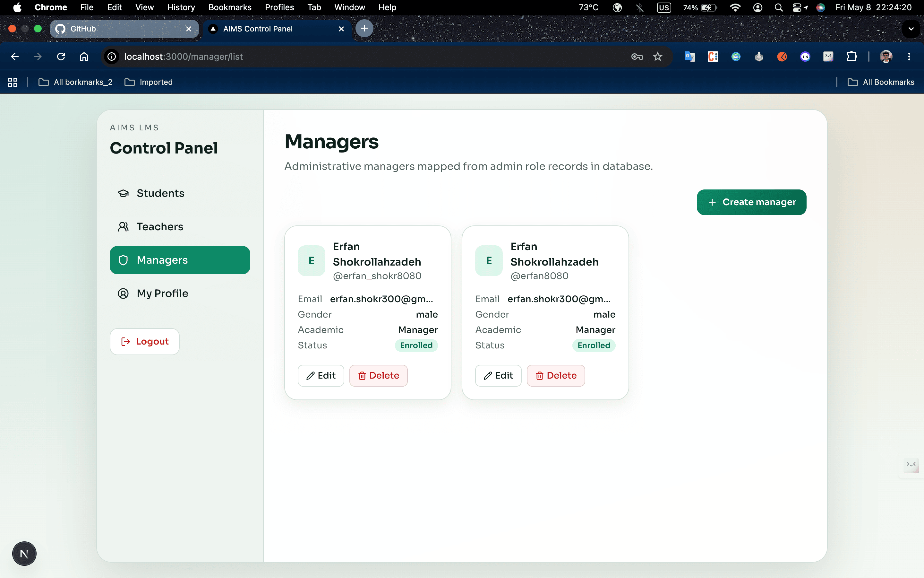
Task: Go back to previous page
Action: tap(15, 57)
